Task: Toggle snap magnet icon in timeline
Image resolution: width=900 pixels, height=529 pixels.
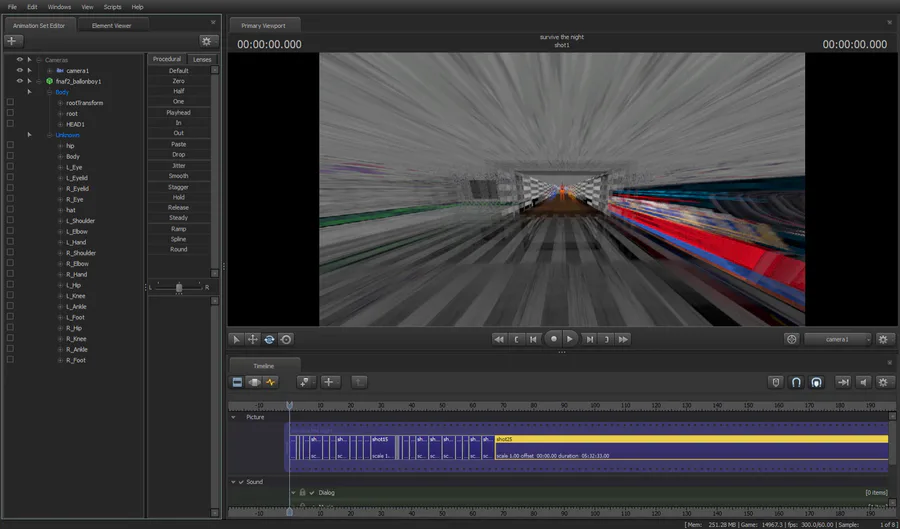Action: pyautogui.click(x=796, y=382)
